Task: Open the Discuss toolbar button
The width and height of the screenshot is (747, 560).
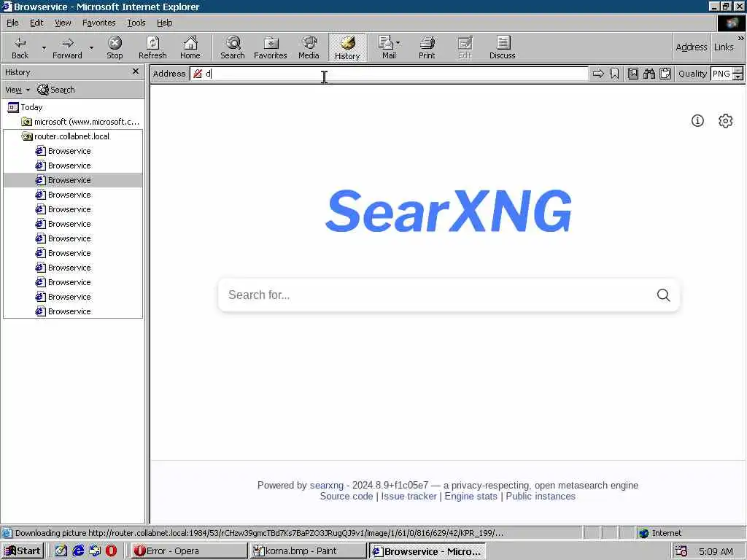Action: (x=502, y=47)
